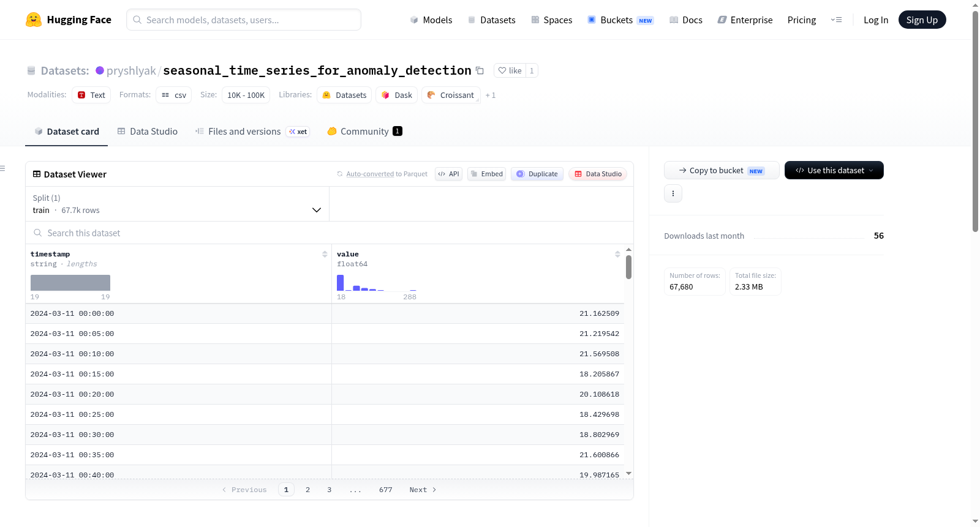Switch to the Data Studio tab
Screen dimensions: 980x527
tap(148, 132)
